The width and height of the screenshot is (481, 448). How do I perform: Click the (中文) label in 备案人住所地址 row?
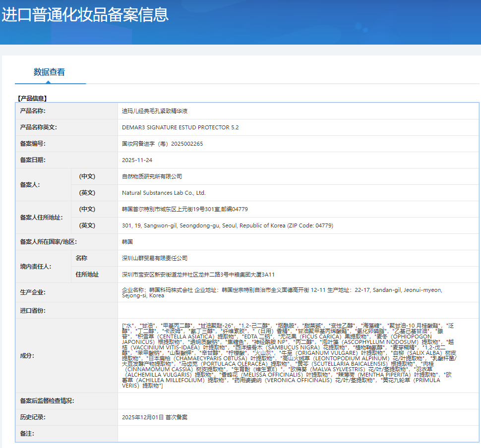click(87, 209)
